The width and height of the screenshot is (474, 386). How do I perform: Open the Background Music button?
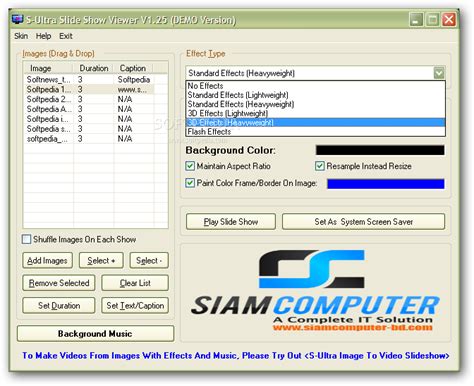click(x=95, y=334)
